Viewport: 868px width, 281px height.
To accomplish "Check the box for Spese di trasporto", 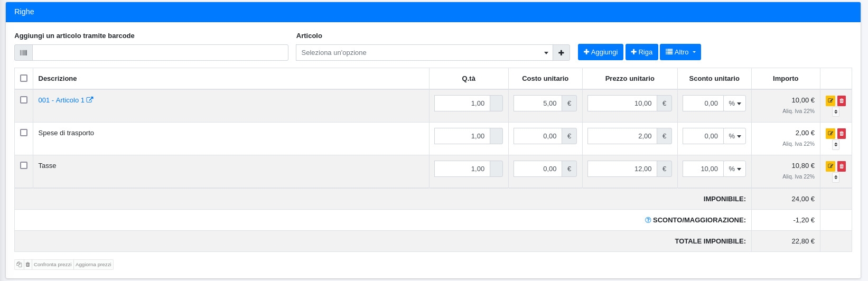I will coord(24,133).
